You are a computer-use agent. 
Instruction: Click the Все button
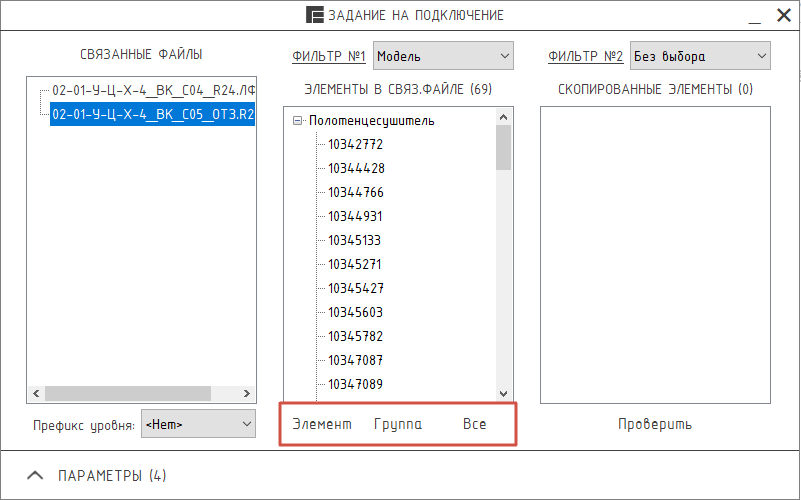pyautogui.click(x=474, y=424)
